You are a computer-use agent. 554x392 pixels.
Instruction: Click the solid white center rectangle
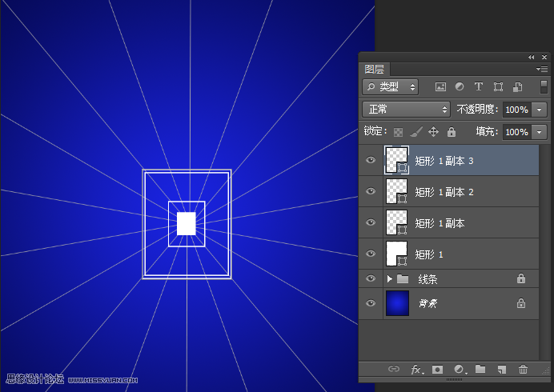point(187,223)
